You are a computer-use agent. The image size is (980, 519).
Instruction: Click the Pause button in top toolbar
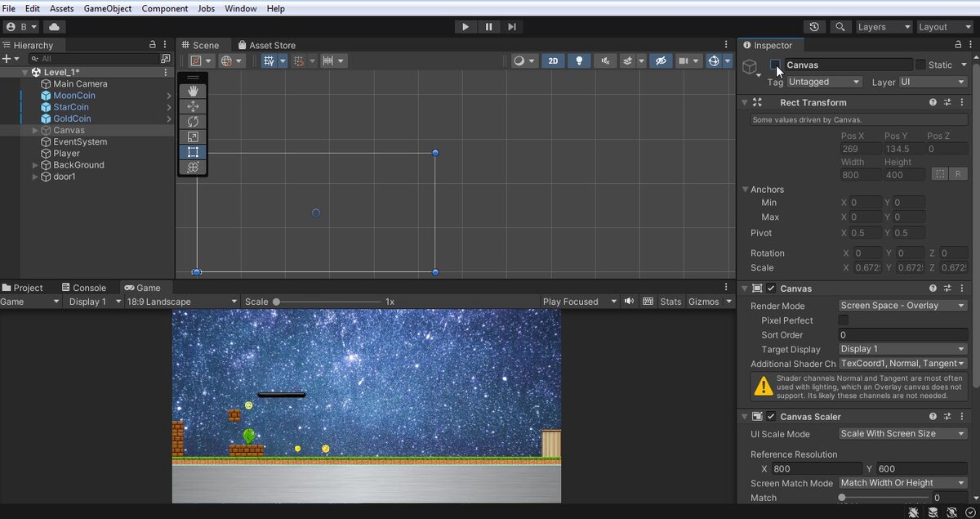point(488,27)
